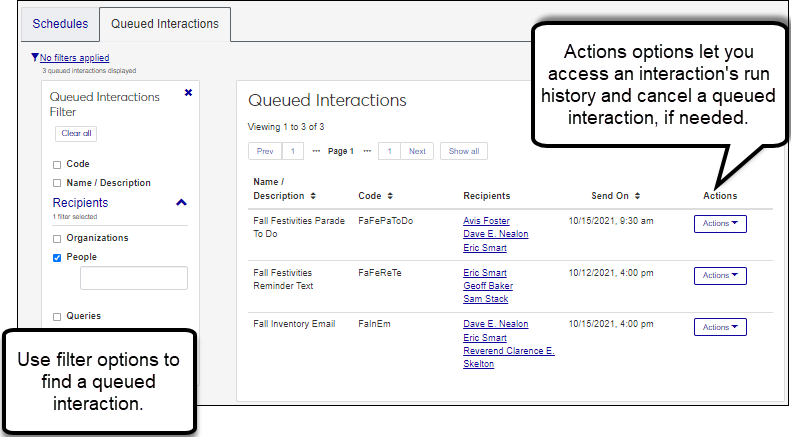791x437 pixels.
Task: Open Actions menu for Fall Festivities Reminder Text
Action: 720,275
